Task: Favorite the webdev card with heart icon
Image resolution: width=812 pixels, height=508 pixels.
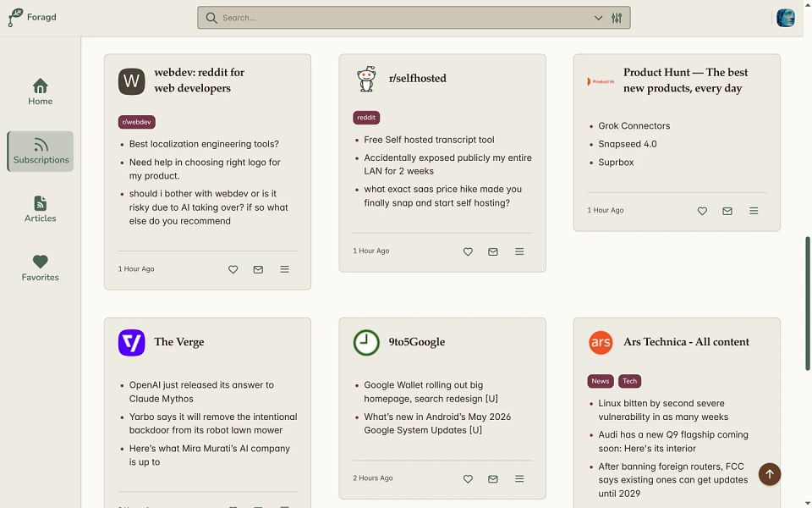Action: [233, 269]
